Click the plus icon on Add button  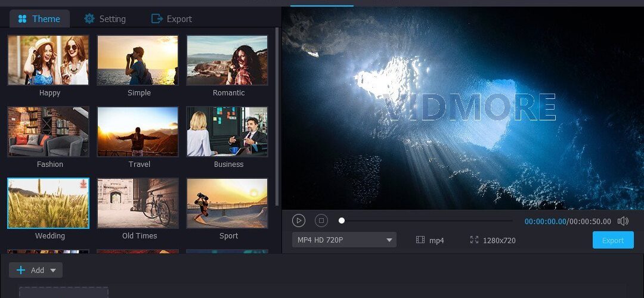pos(20,270)
